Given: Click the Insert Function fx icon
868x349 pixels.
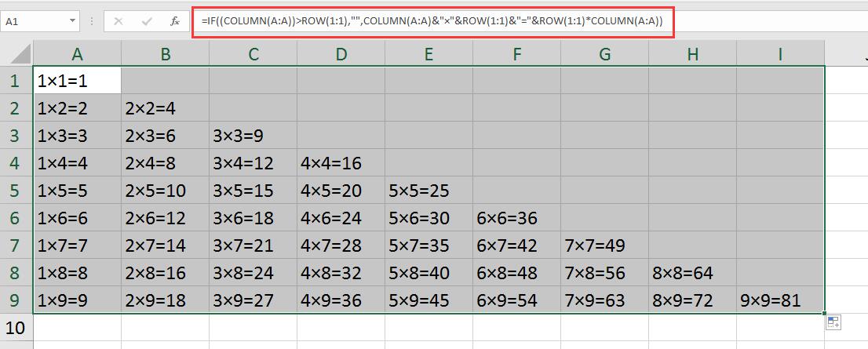Looking at the screenshot, I should [175, 22].
